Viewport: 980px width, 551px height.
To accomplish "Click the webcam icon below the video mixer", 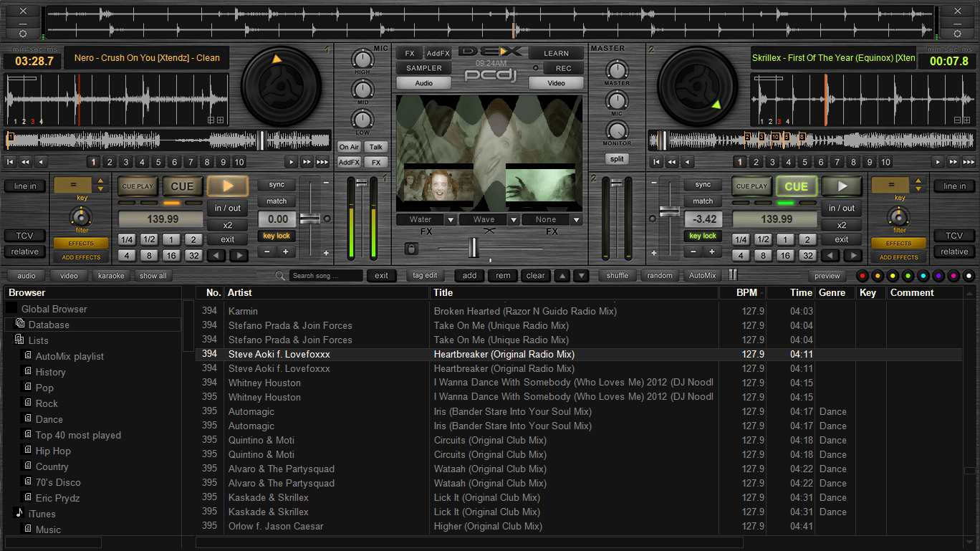I will click(x=411, y=249).
